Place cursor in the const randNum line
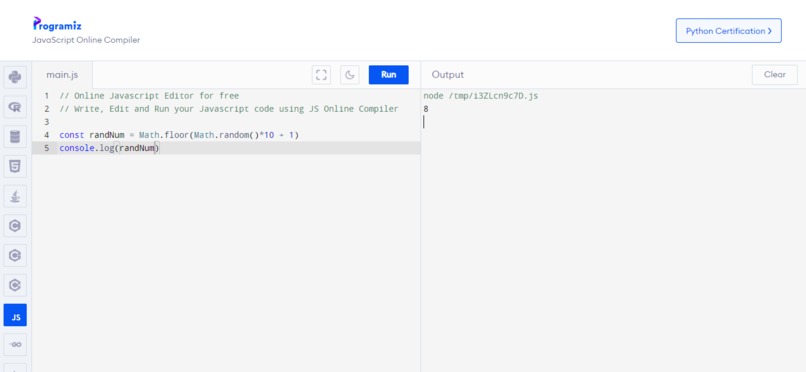Screen dimensions: 806x372 [179, 135]
